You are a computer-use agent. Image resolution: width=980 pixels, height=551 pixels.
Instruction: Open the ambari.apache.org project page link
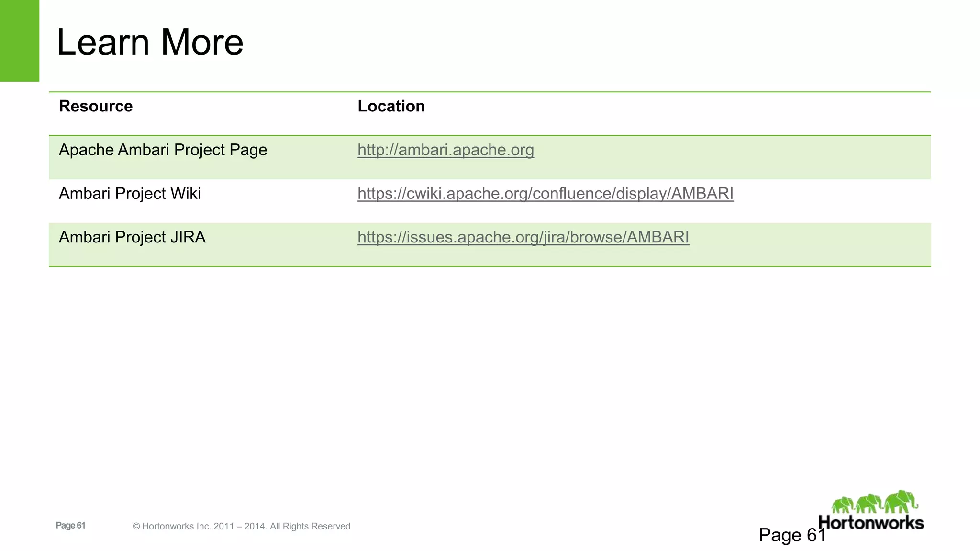(445, 150)
